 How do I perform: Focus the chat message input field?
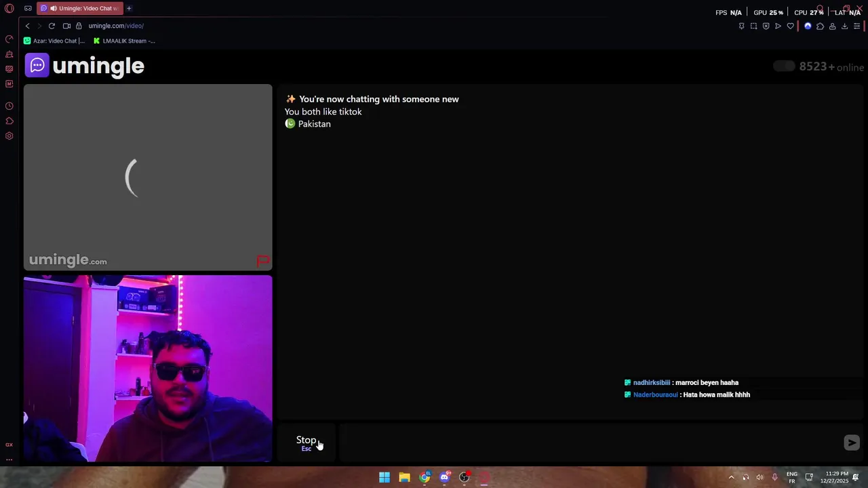click(590, 443)
